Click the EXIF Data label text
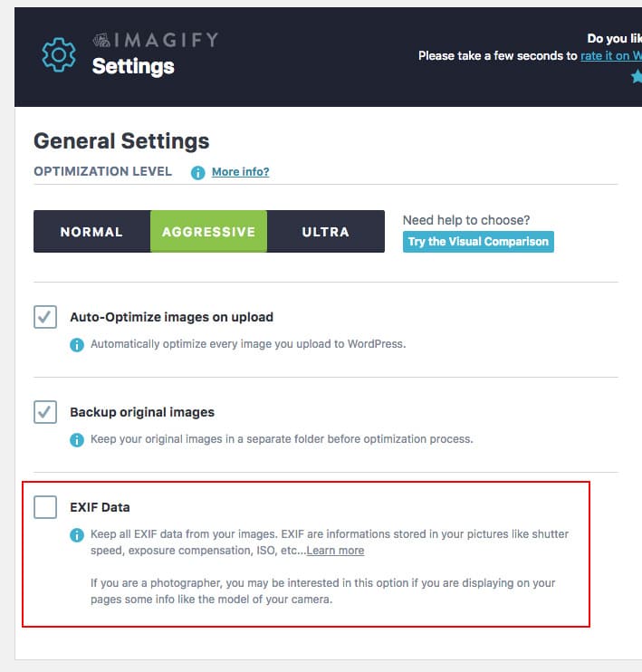 (x=100, y=507)
